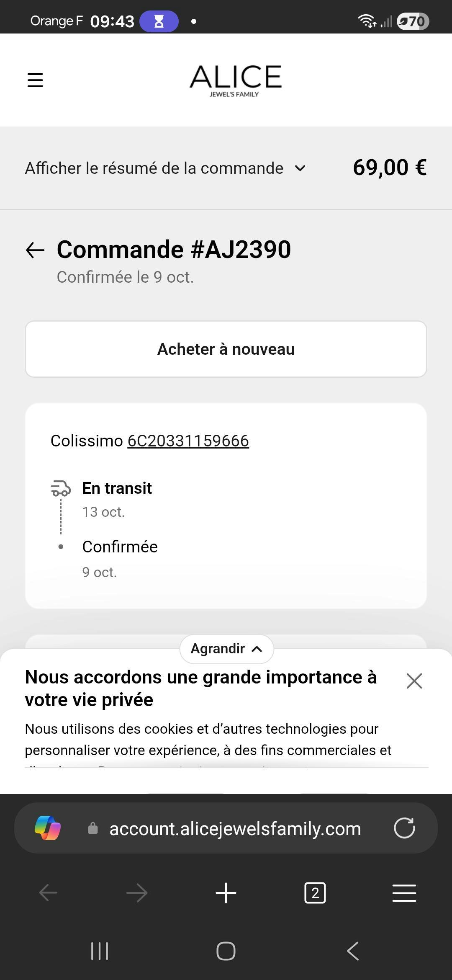Viewport: 452px width, 980px height.
Task: Open the hamburger menu in site header
Action: [35, 80]
